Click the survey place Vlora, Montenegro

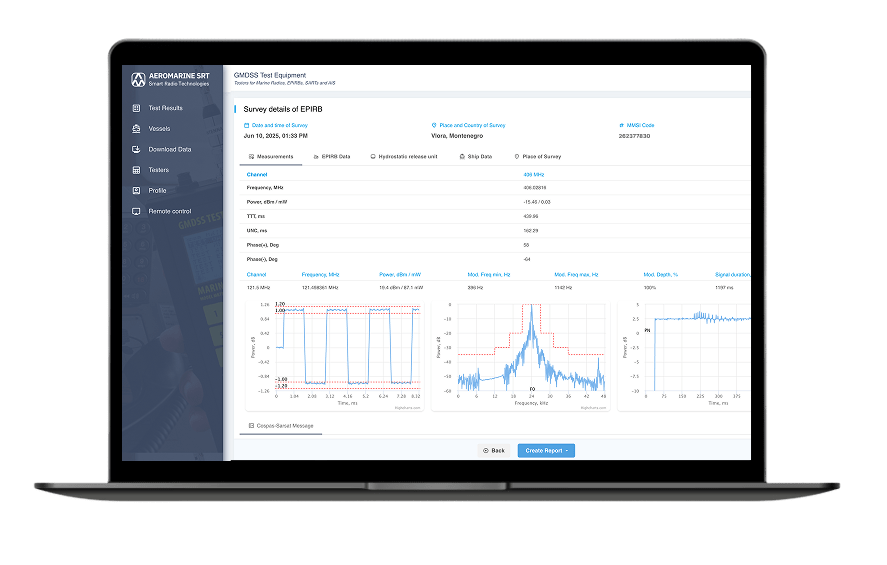click(x=457, y=136)
